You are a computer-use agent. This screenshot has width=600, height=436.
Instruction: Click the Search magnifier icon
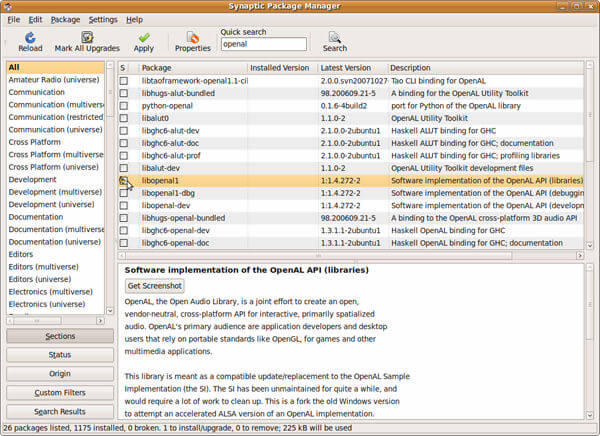335,37
